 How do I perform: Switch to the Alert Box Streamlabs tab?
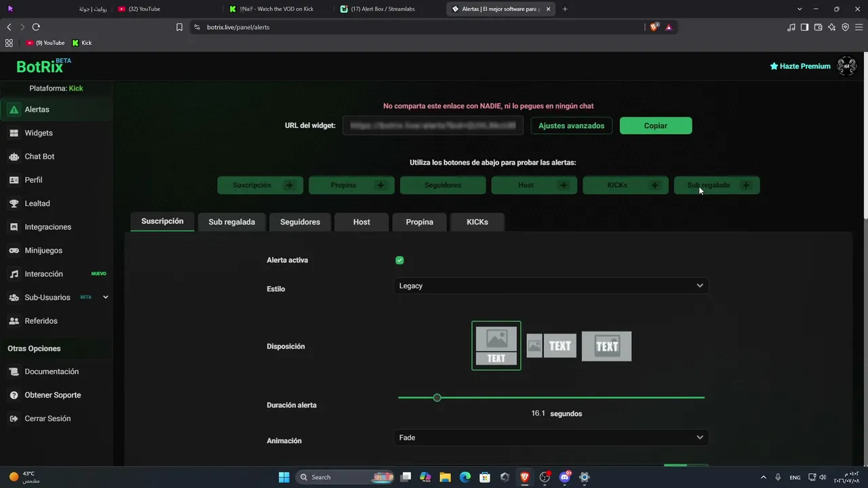[x=388, y=9]
